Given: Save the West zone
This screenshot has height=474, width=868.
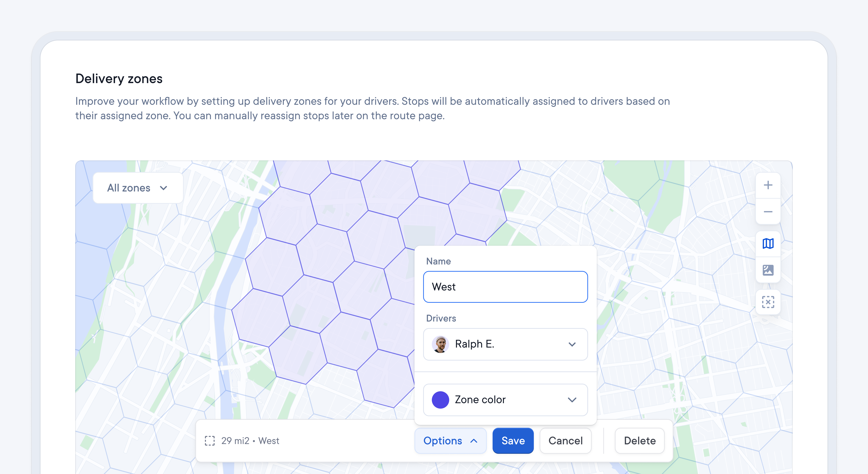Looking at the screenshot, I should point(513,441).
